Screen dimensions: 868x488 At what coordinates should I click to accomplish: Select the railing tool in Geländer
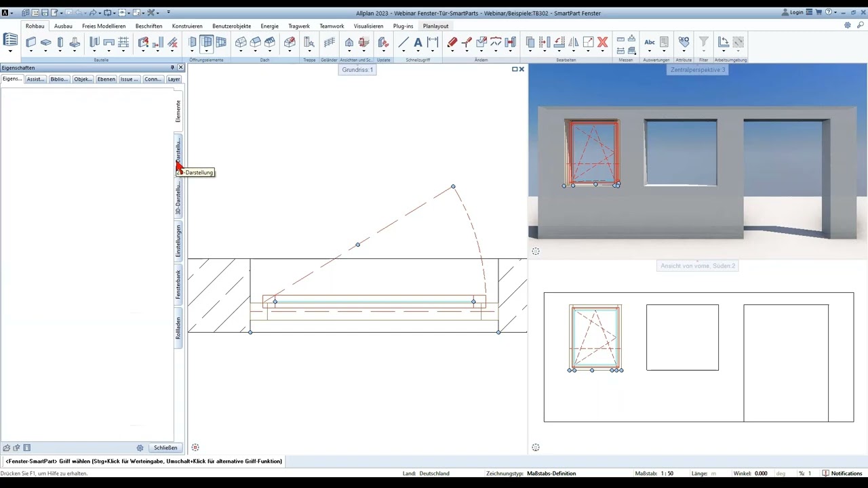tap(330, 42)
